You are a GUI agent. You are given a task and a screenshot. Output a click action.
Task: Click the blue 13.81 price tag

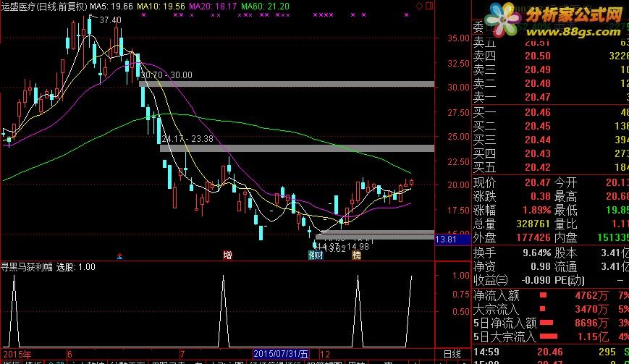pos(452,240)
